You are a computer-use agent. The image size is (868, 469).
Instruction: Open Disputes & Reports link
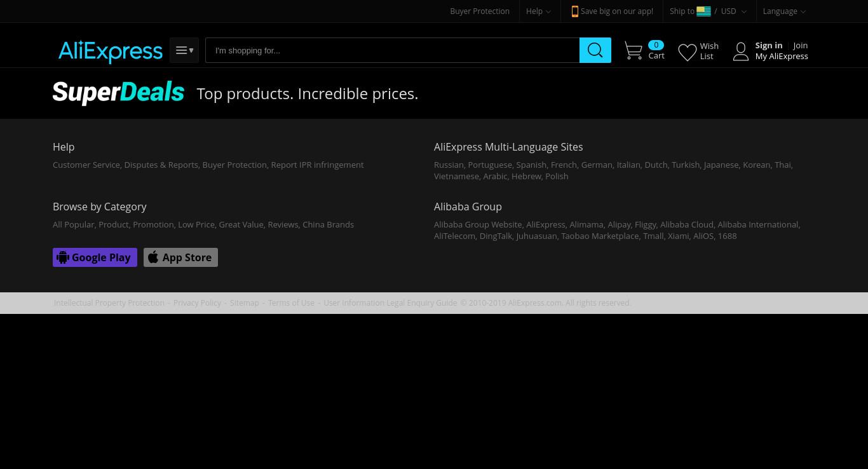(161, 165)
